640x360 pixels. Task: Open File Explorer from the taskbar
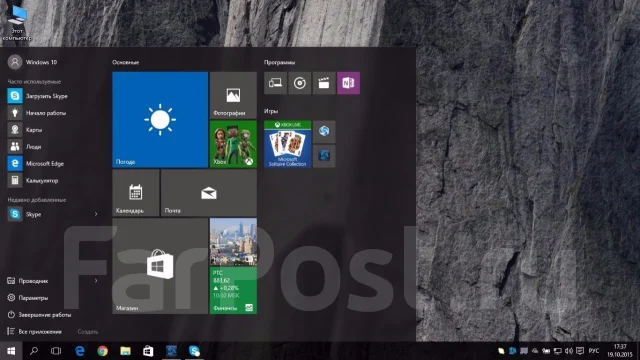pos(125,351)
